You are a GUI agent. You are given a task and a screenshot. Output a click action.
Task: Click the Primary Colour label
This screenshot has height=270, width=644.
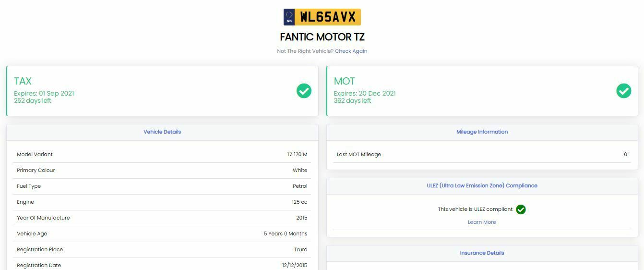(36, 170)
